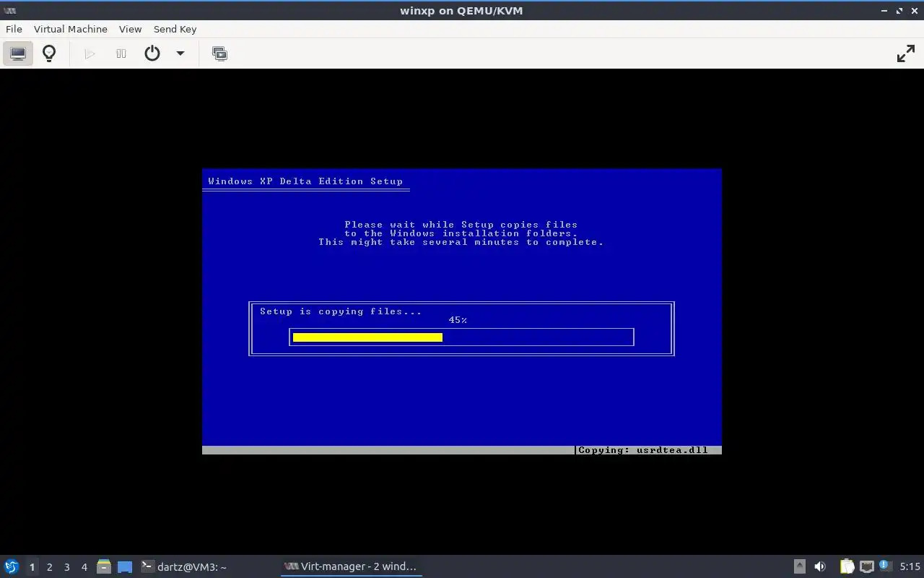Open the Virtual Machine menu
Viewport: 924px width, 578px height.
[x=71, y=29]
